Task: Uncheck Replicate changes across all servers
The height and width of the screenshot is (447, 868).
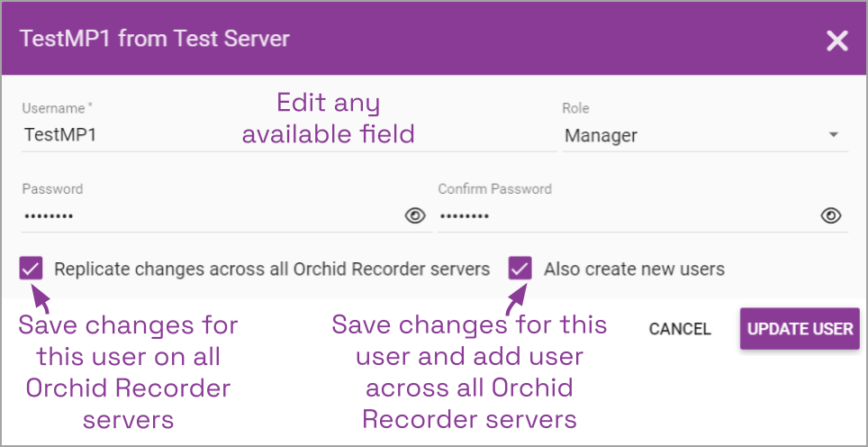Action: 31,269
